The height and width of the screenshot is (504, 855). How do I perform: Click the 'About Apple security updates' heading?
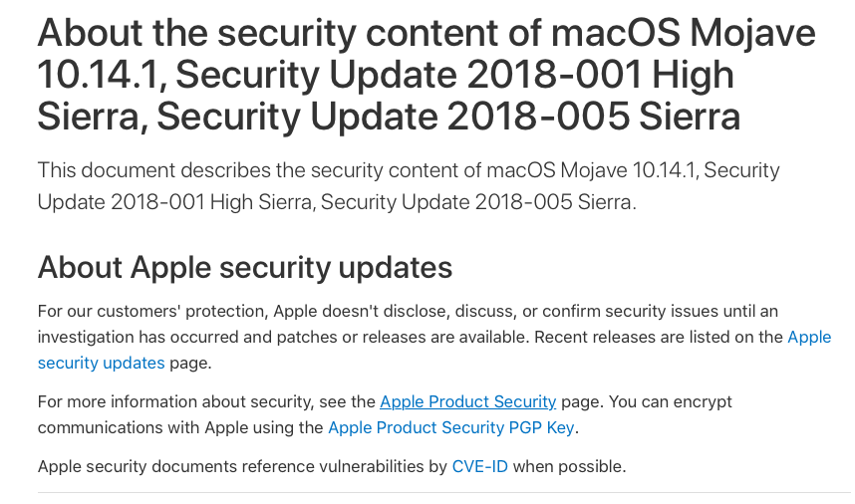point(245,268)
